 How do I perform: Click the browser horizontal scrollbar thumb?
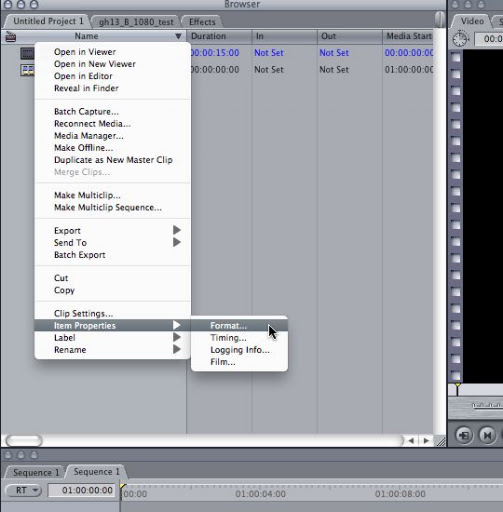24,441
